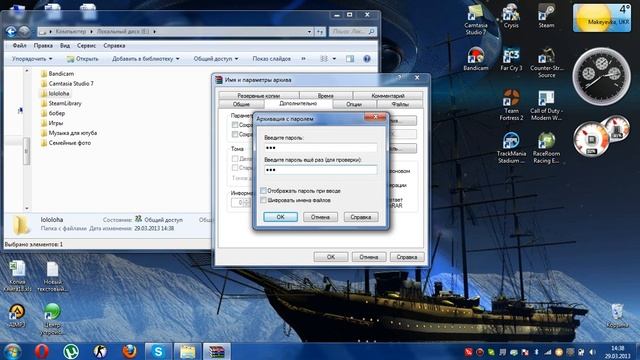This screenshot has width=640, height=360.
Task: Click OK in the archive parameters dialog
Action: [331, 257]
